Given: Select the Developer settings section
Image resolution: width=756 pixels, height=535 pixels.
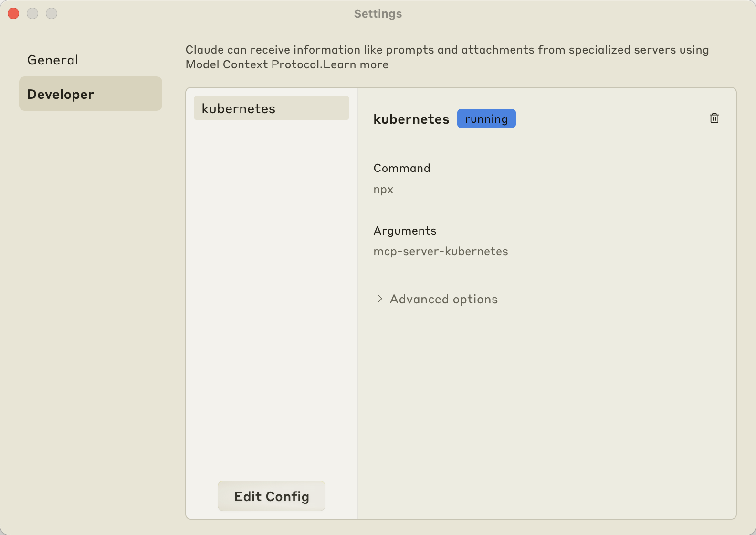Looking at the screenshot, I should click(91, 94).
